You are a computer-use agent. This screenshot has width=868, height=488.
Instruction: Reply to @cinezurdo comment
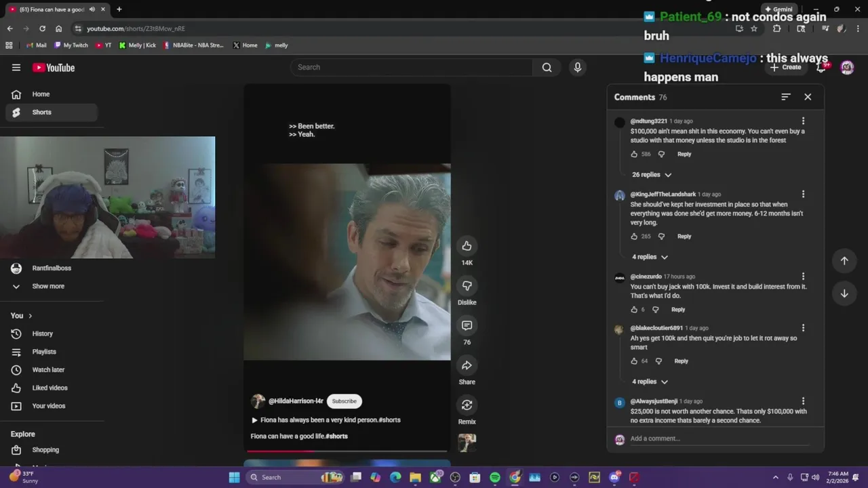coord(678,310)
